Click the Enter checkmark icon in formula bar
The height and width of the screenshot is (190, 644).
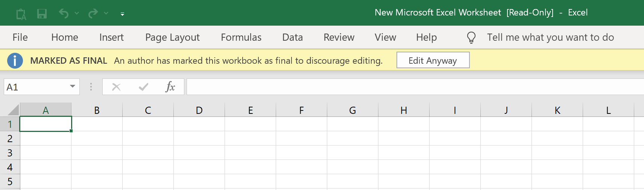pos(143,87)
